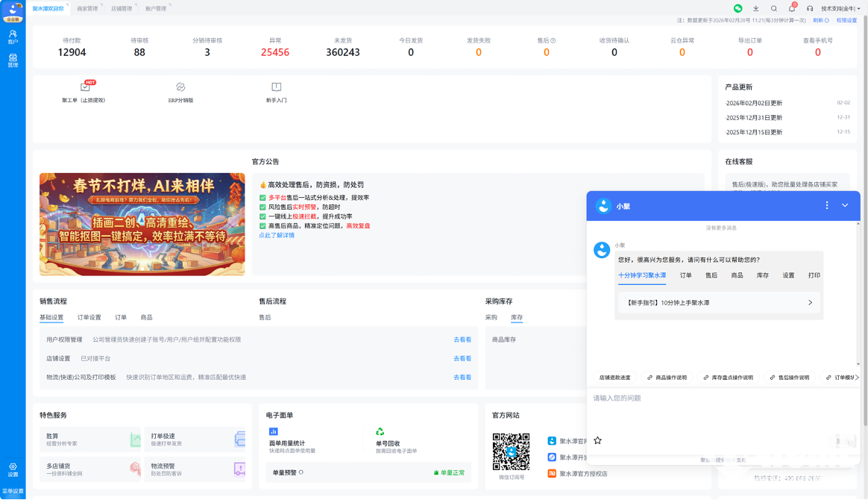Click the green WeChat icon in header

click(738, 8)
